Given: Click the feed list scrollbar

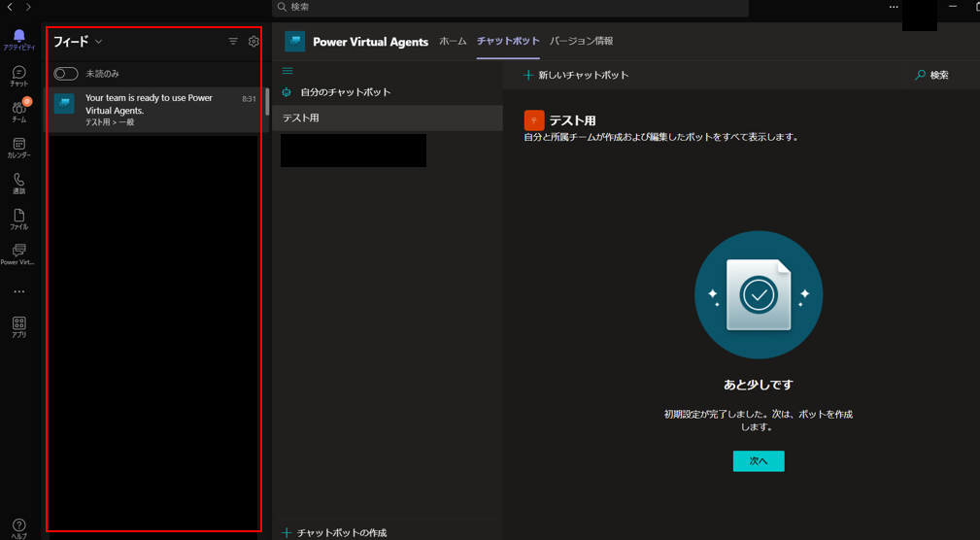Looking at the screenshot, I should click(x=267, y=102).
